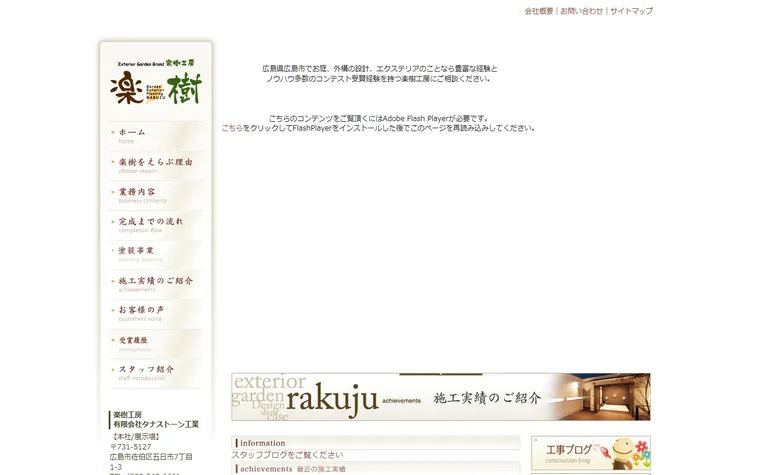Open 施工実績のご紹介 sidebar menu item

pyautogui.click(x=156, y=285)
